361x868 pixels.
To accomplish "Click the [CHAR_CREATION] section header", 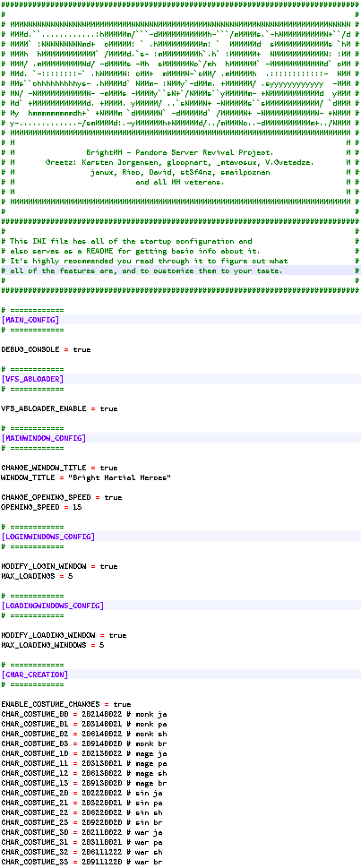I will (34, 675).
